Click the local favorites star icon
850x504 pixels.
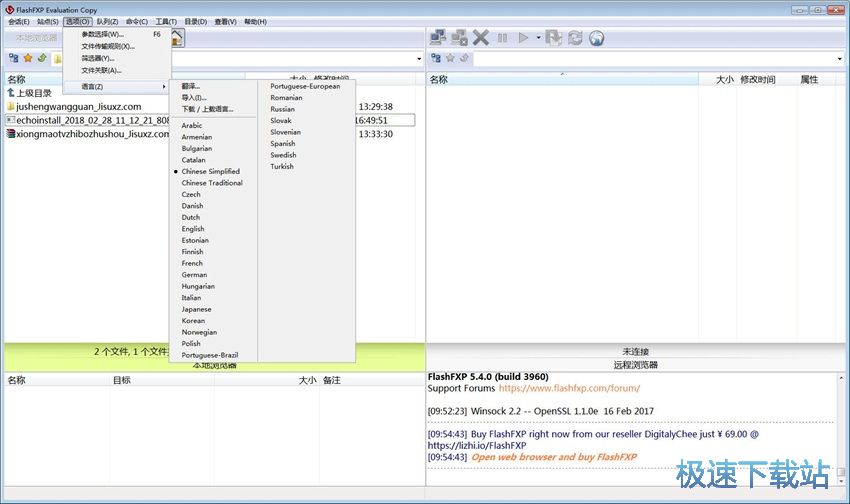(28, 58)
